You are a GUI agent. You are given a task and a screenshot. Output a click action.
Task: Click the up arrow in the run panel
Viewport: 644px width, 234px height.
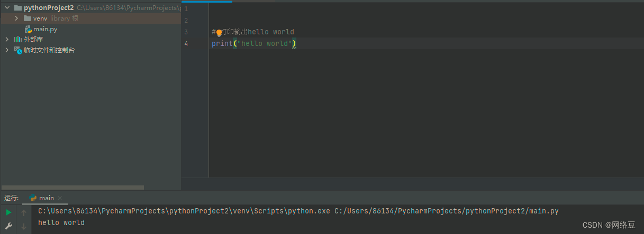click(x=24, y=213)
